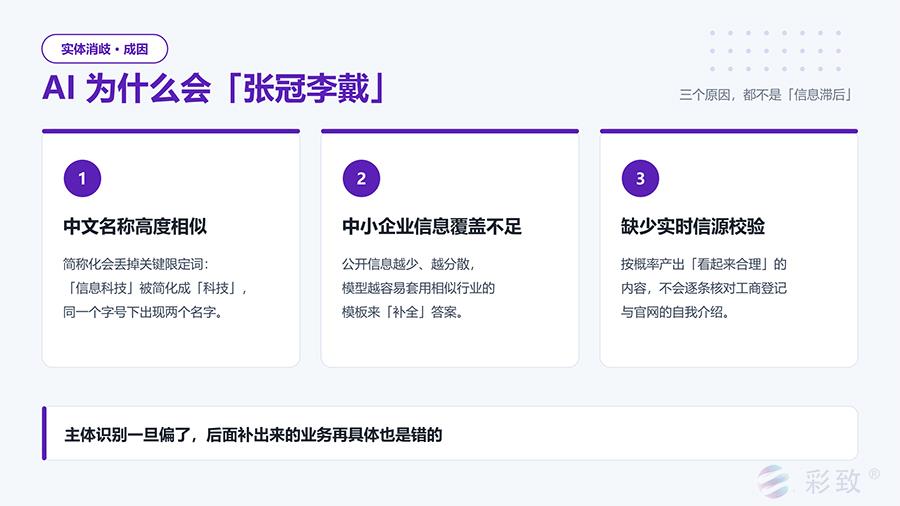The height and width of the screenshot is (506, 900).
Task: Click the purple number 1 circle badge
Action: click(x=82, y=178)
